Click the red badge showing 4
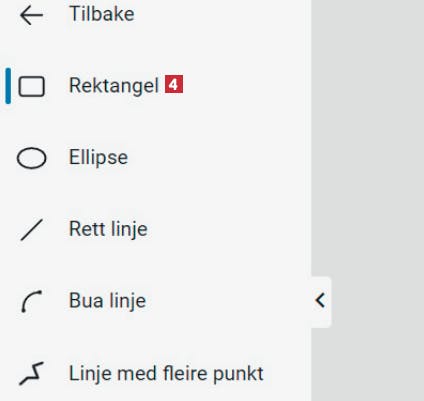This screenshot has width=424, height=401. [x=174, y=84]
